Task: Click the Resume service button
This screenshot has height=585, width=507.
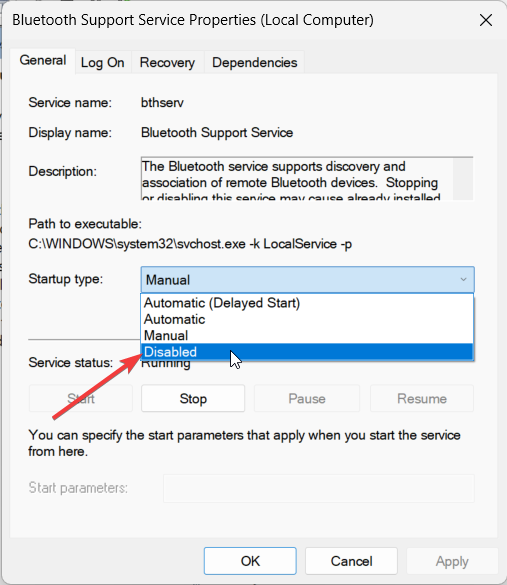Action: [x=422, y=398]
